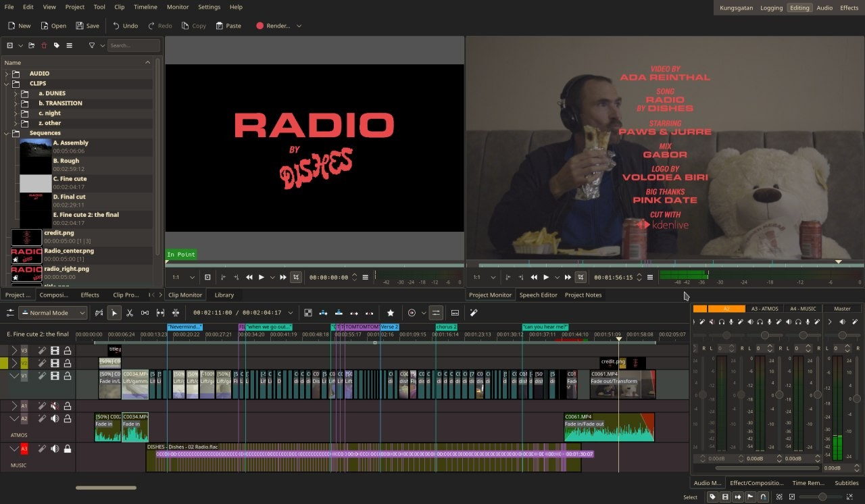Unlock the A3 MUSIC track

click(68, 449)
